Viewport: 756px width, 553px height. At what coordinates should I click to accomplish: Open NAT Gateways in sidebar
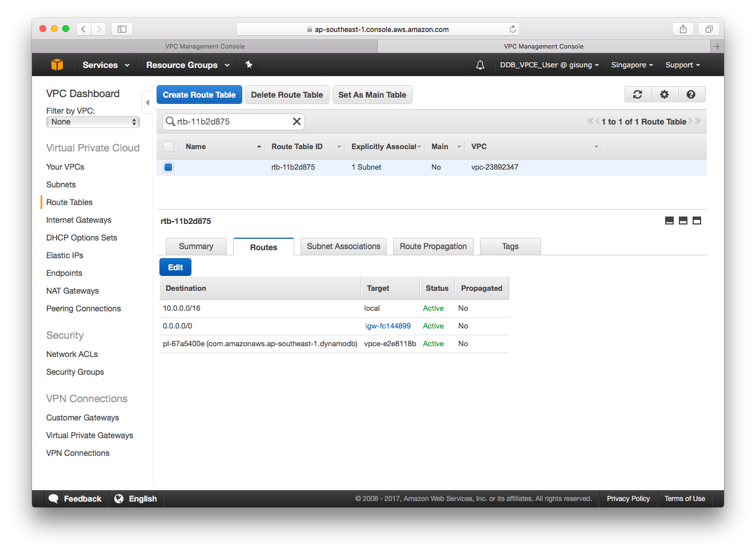click(73, 291)
